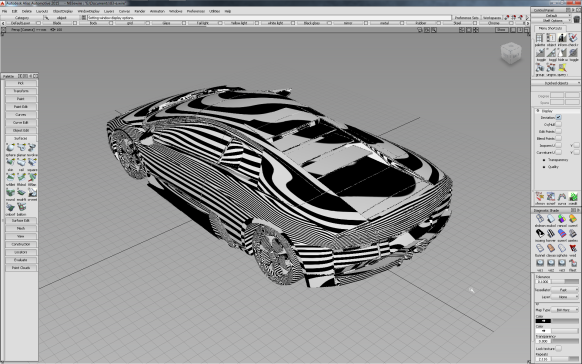Click the Evaluate palette button
This screenshot has height=364, width=582.
[x=21, y=260]
